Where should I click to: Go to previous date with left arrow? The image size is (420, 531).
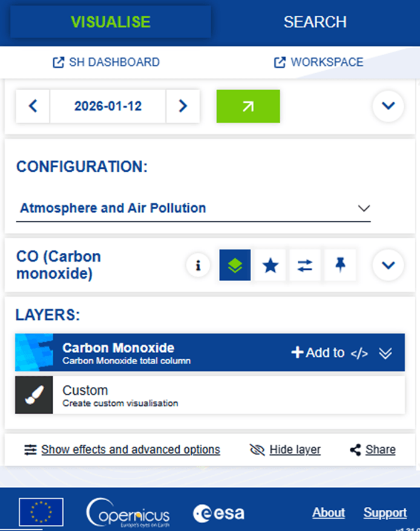coord(33,106)
